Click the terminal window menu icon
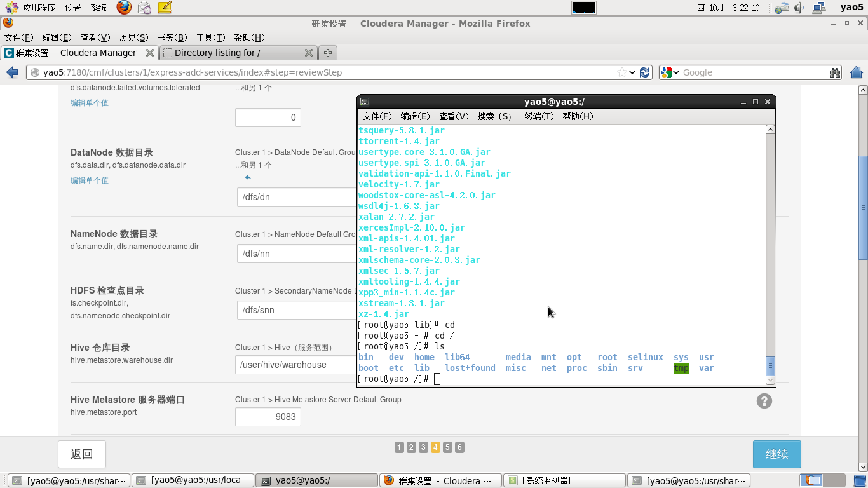 [365, 102]
